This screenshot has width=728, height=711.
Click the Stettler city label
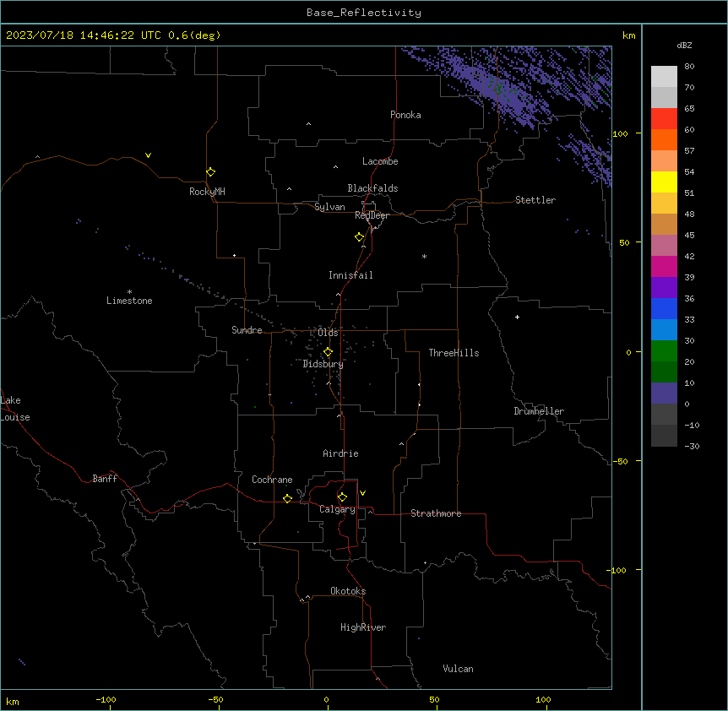(x=535, y=200)
